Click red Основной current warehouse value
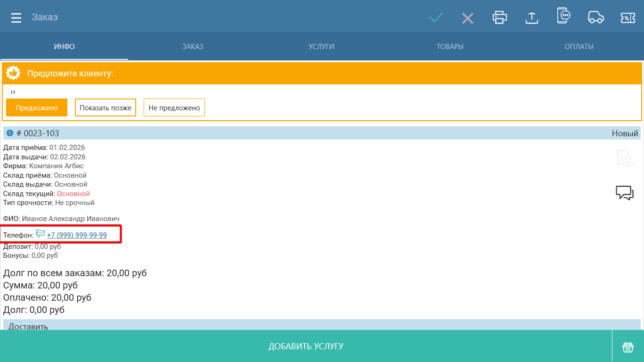The image size is (644, 362). (73, 194)
